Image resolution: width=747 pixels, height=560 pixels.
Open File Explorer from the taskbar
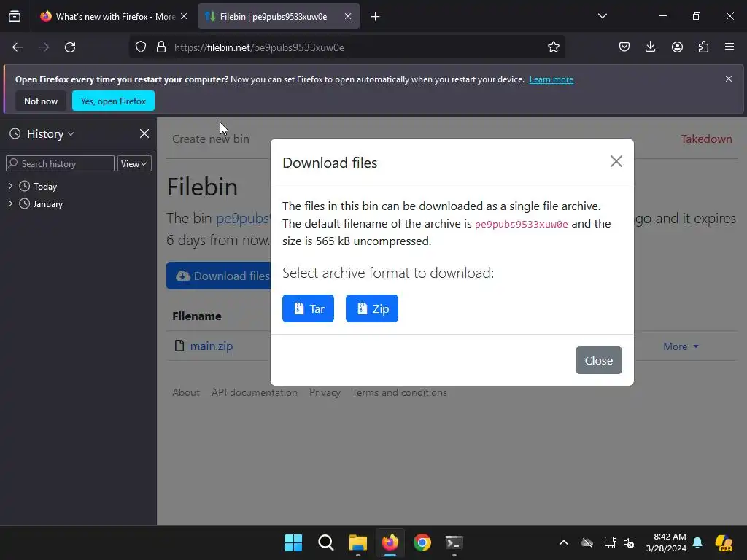point(357,542)
